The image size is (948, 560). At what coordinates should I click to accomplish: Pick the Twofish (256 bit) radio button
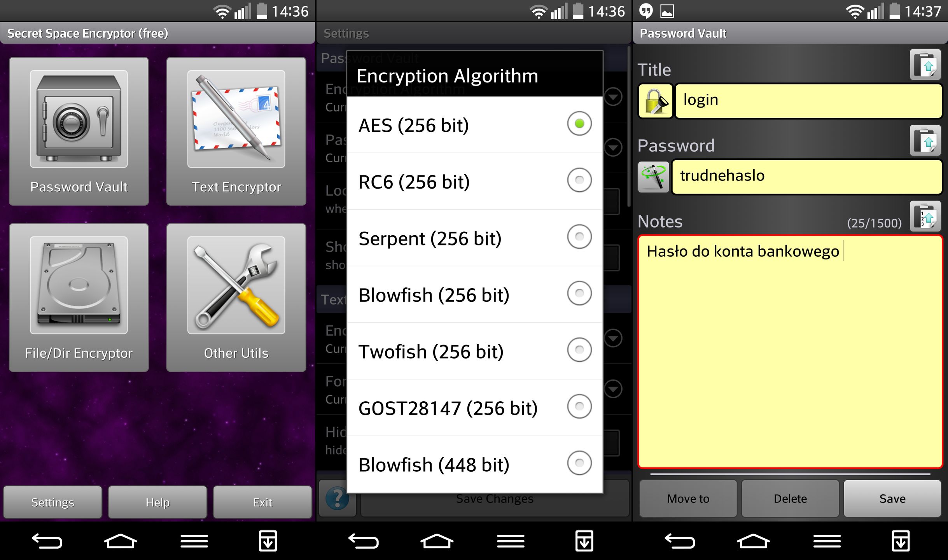[579, 350]
